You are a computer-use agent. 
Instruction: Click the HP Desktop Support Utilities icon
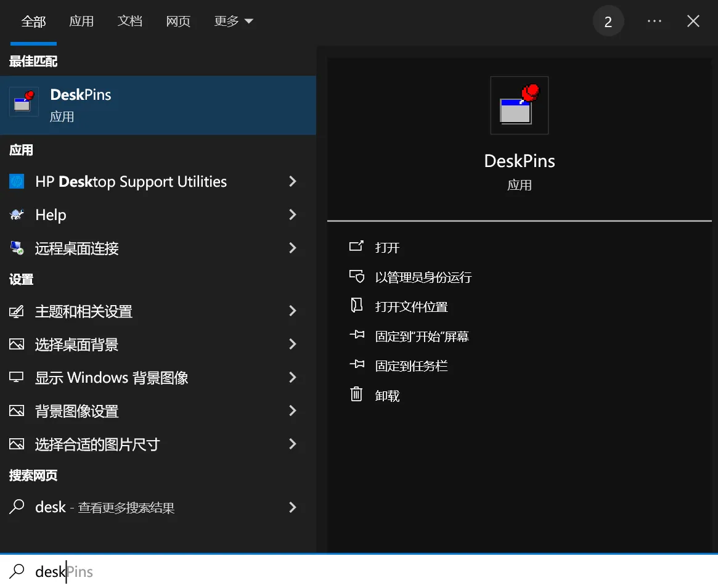pyautogui.click(x=17, y=181)
